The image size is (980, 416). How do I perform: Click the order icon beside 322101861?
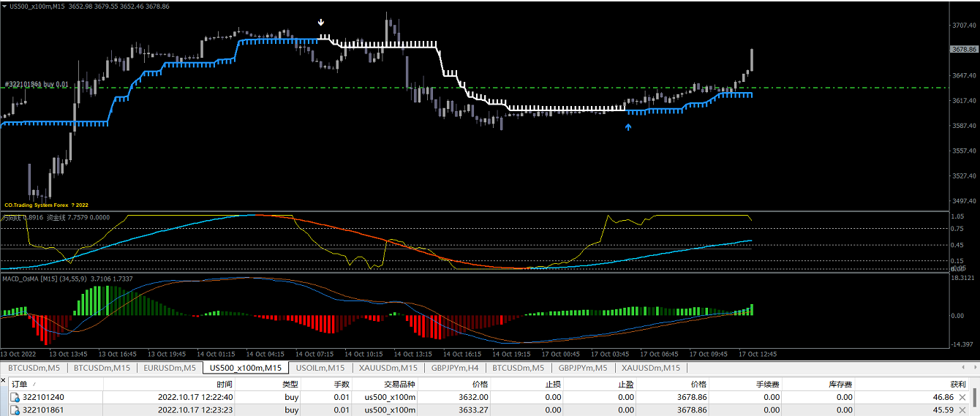[15, 410]
